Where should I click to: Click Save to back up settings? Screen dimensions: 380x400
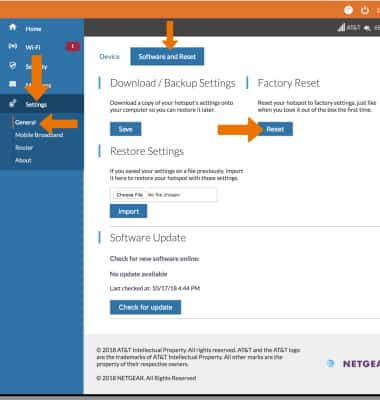pyautogui.click(x=126, y=129)
